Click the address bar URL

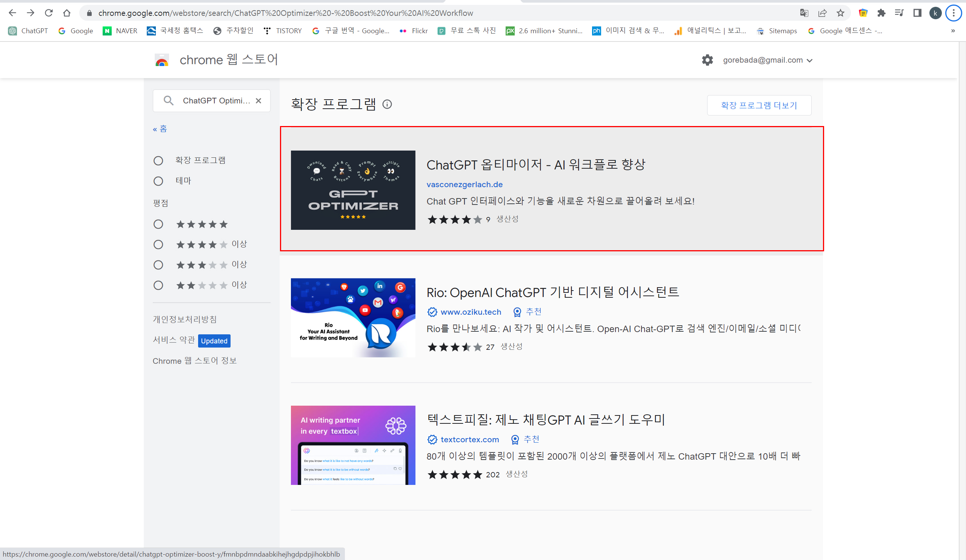point(286,13)
